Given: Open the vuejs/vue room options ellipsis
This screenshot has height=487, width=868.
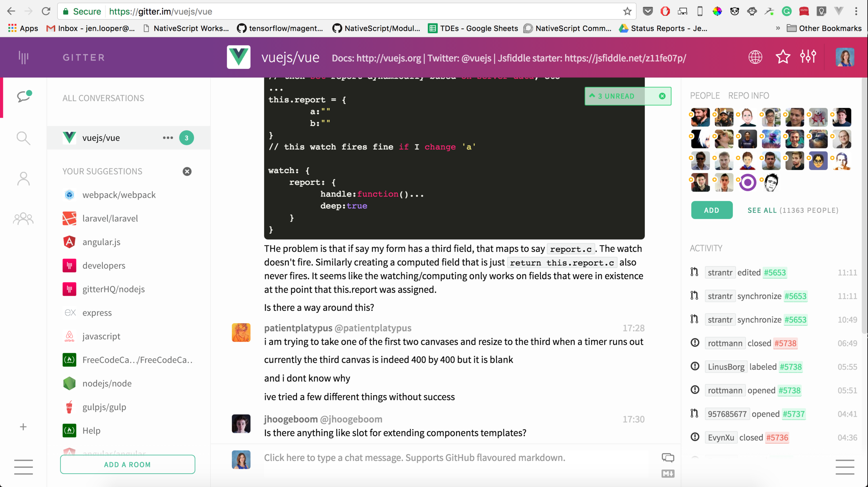Looking at the screenshot, I should 168,137.
